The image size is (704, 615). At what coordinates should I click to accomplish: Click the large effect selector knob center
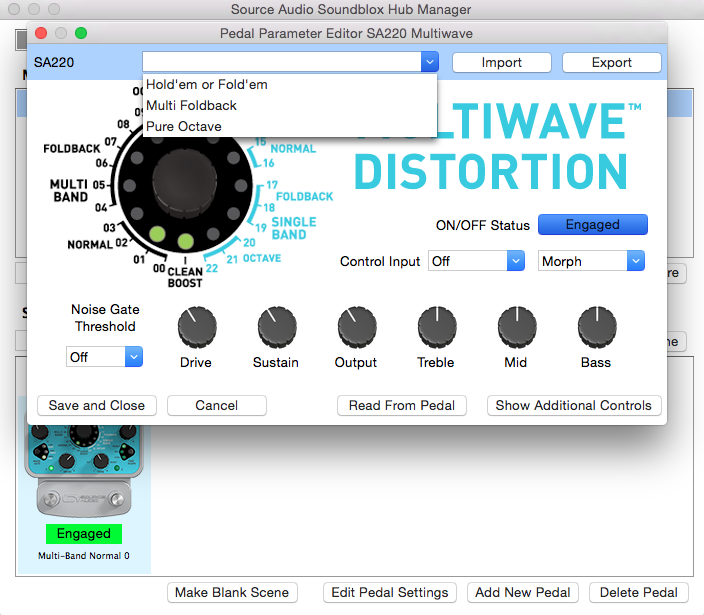[185, 184]
